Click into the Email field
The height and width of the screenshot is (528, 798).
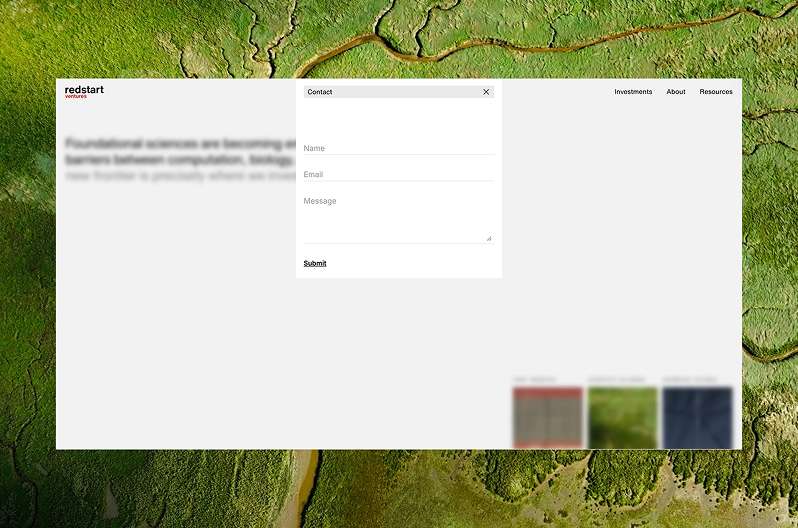tap(398, 174)
